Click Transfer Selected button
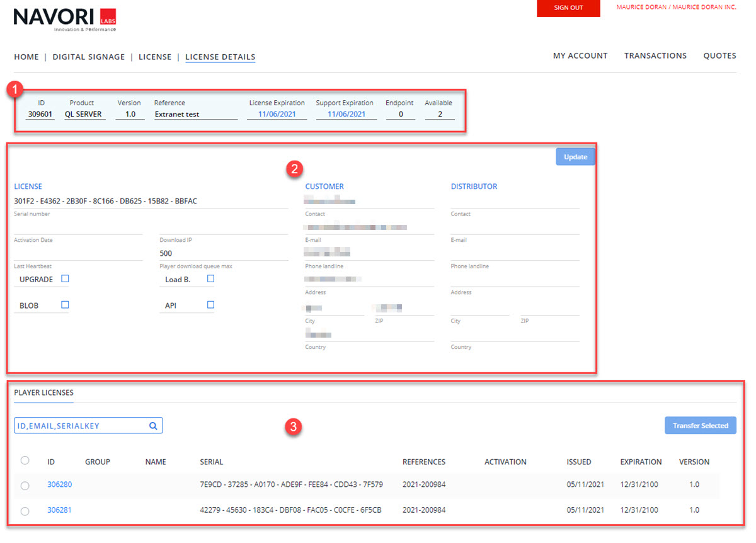The width and height of the screenshot is (756, 543). pyautogui.click(x=701, y=426)
